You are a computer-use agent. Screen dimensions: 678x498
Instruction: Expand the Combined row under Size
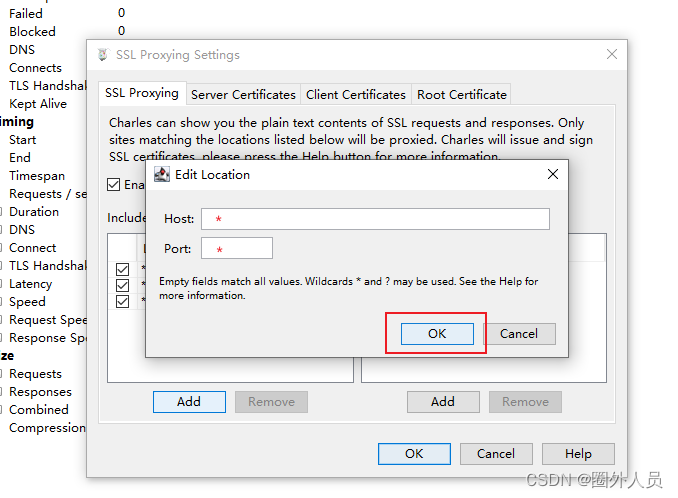(1, 410)
